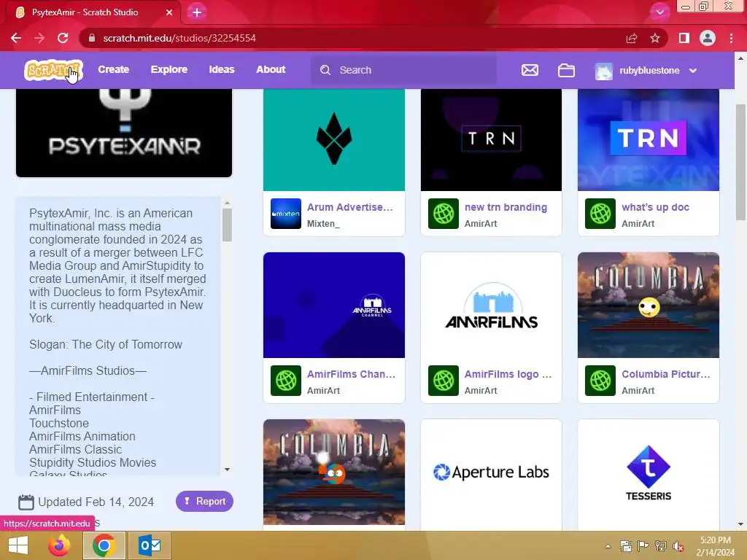Screen dimensions: 747x560
Task: Open the Columbia thumbnail with orange character
Action: click(x=334, y=472)
